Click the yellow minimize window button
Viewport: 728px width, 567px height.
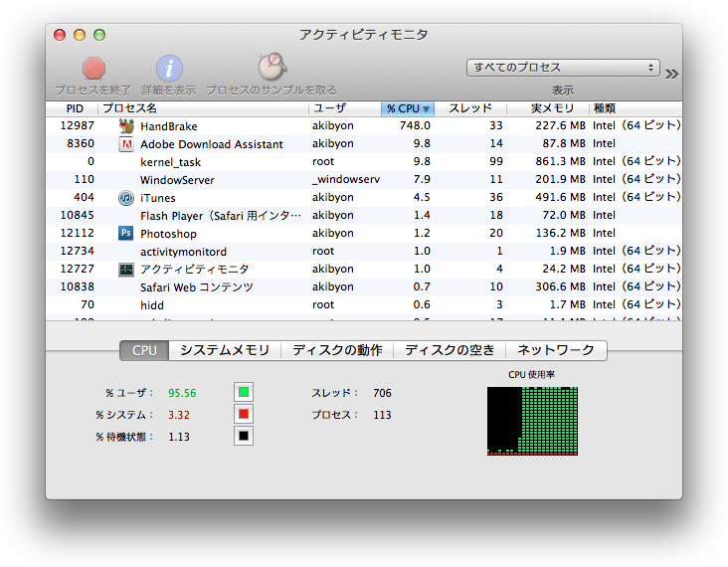tap(80, 35)
